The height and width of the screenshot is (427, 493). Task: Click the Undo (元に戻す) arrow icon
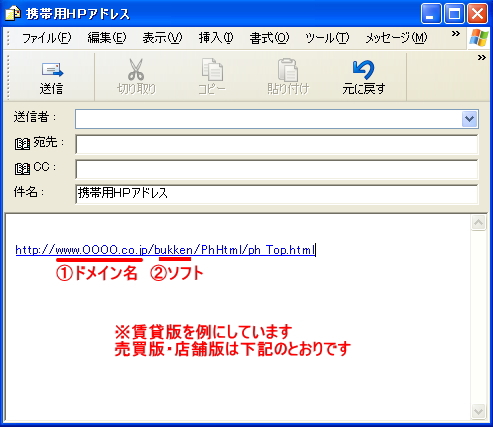pyautogui.click(x=363, y=69)
